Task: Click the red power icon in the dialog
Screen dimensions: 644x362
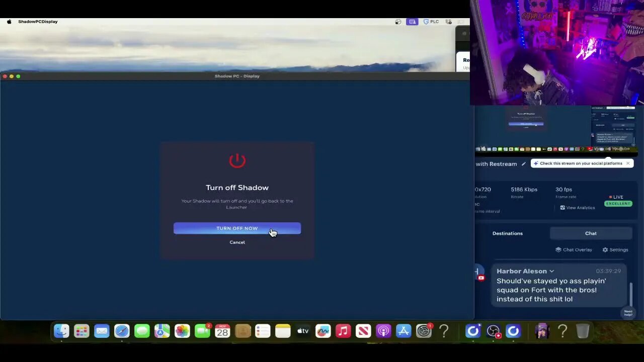Action: 237,160
